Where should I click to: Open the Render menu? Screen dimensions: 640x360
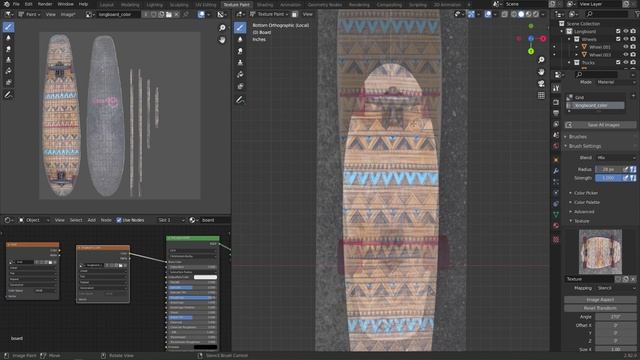pos(45,4)
